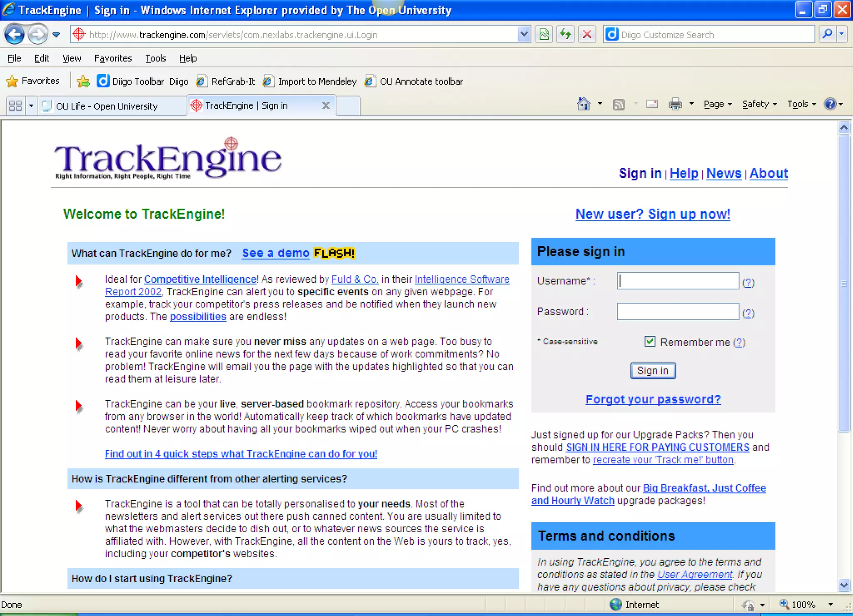Click the Print icon
This screenshot has width=853, height=616.
675,104
